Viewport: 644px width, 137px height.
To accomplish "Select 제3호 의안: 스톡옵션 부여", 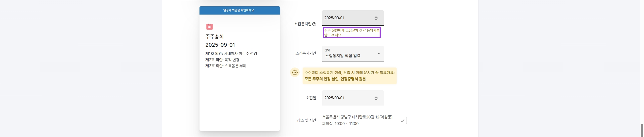I will tap(226, 66).
